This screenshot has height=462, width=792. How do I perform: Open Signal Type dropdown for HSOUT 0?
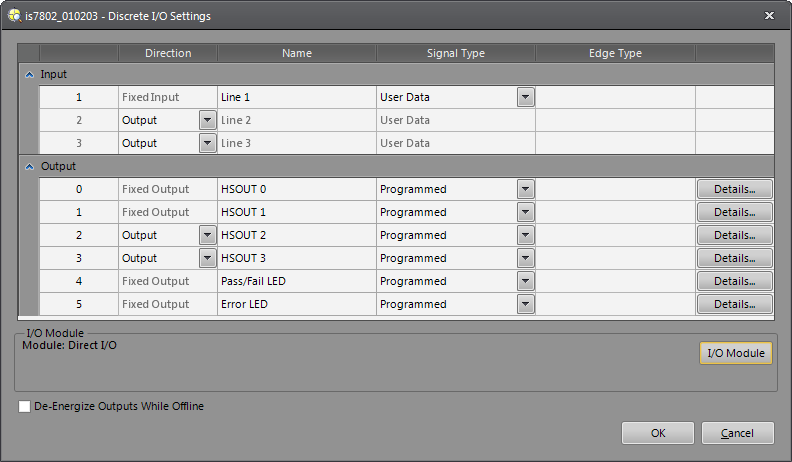point(525,189)
